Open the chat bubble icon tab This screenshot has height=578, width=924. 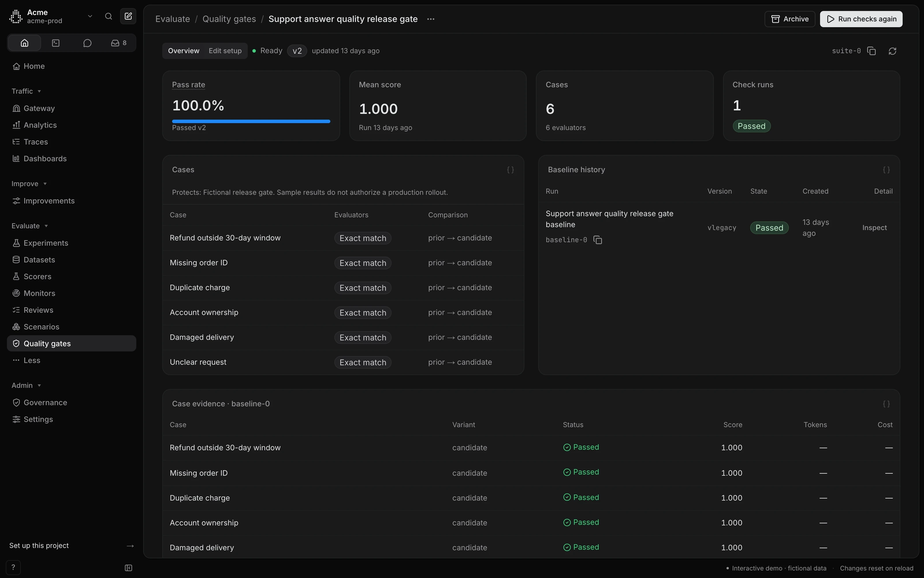(x=87, y=43)
